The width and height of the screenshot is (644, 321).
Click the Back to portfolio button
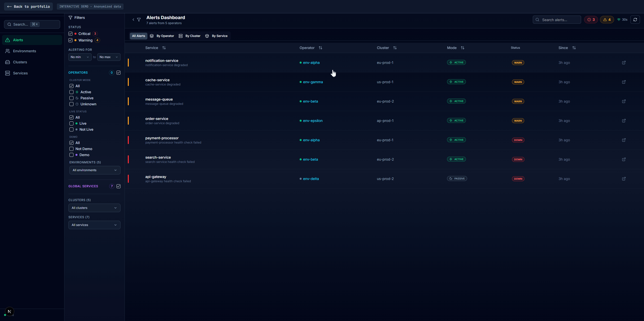28,6
